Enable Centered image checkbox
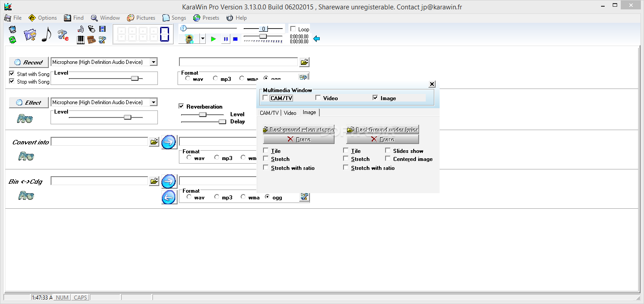Image resolution: width=644 pixels, height=304 pixels. [x=388, y=159]
